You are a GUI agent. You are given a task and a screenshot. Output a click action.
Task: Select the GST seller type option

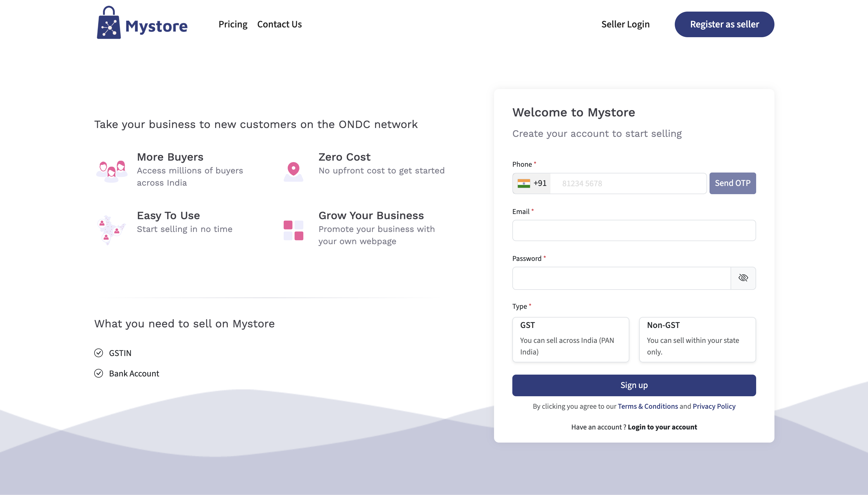(571, 340)
